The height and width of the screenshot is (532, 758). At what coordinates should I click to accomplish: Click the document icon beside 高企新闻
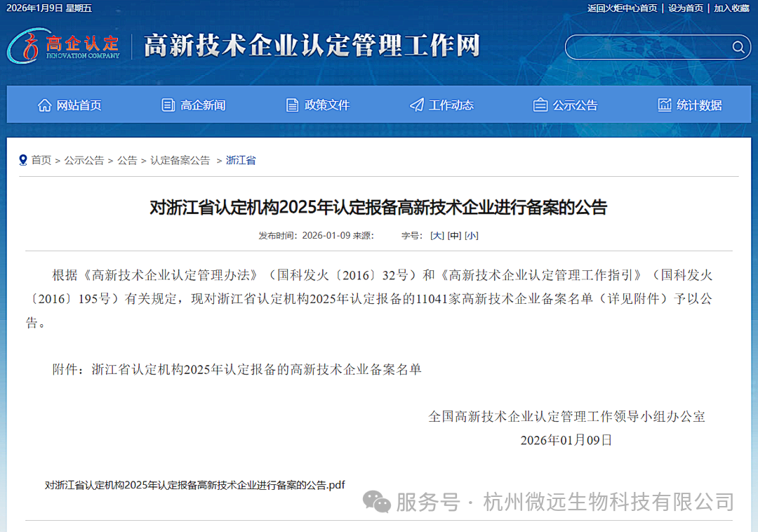click(167, 105)
